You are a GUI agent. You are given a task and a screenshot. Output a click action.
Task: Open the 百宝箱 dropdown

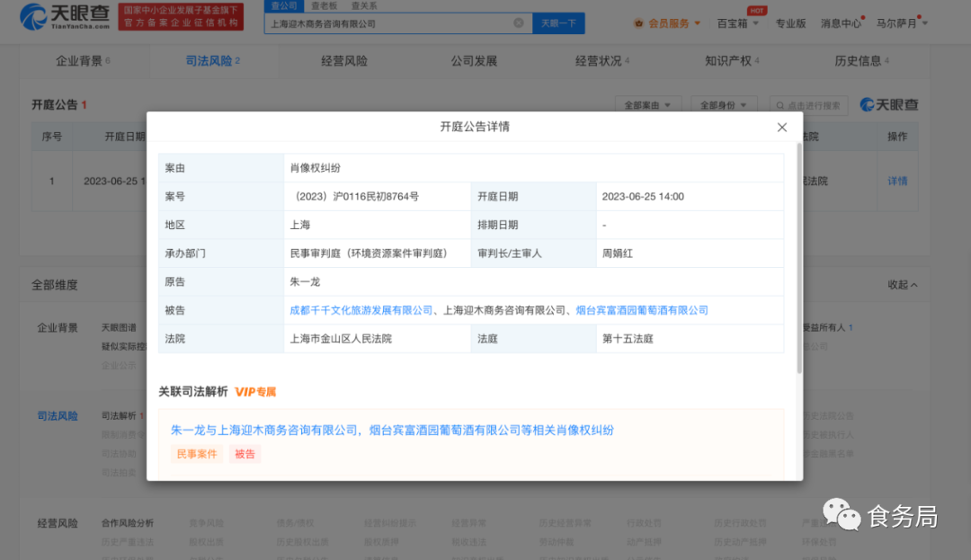coord(737,23)
